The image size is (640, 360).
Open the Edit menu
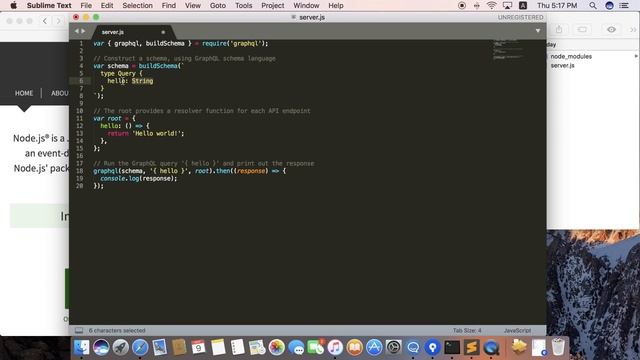107,5
